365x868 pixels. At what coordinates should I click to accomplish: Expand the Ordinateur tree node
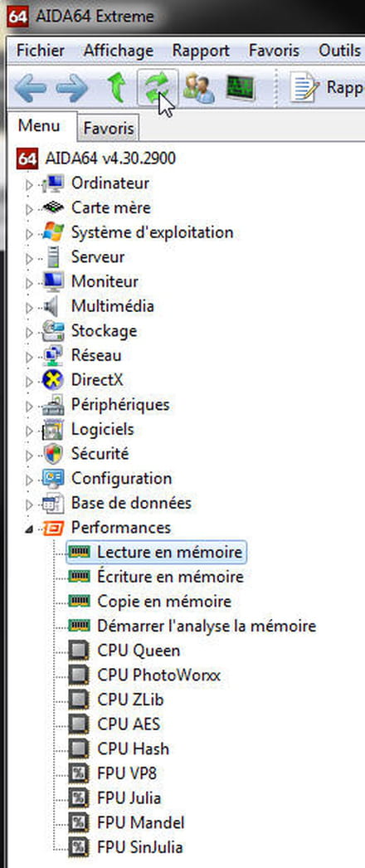coord(29,184)
